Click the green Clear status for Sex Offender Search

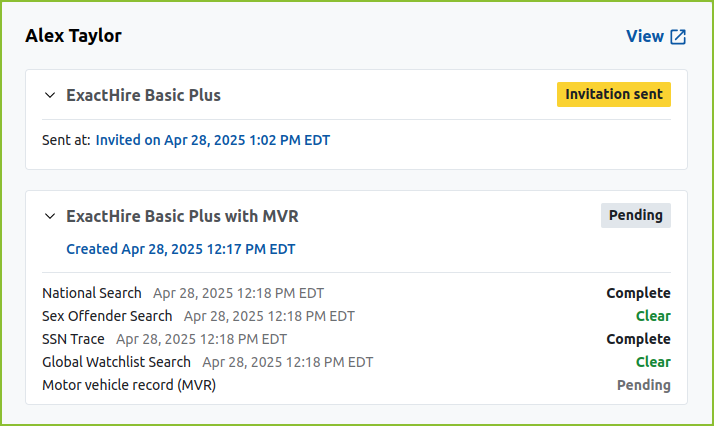653,316
